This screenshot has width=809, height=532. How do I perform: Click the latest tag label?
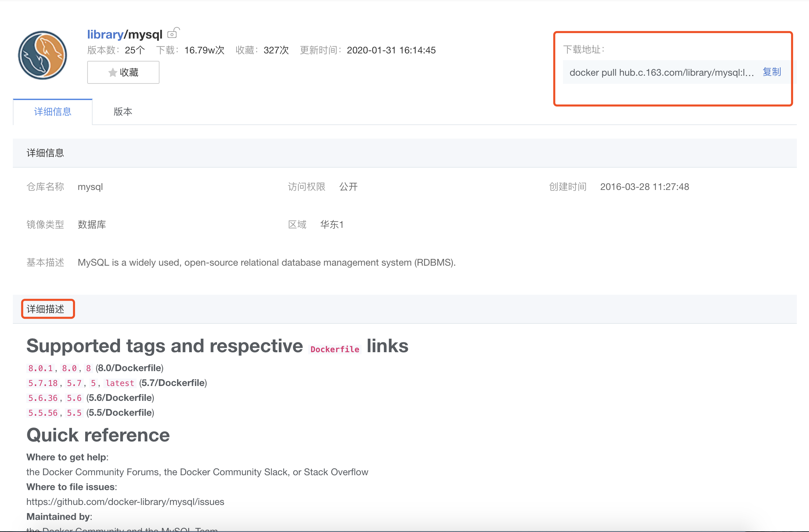(120, 383)
